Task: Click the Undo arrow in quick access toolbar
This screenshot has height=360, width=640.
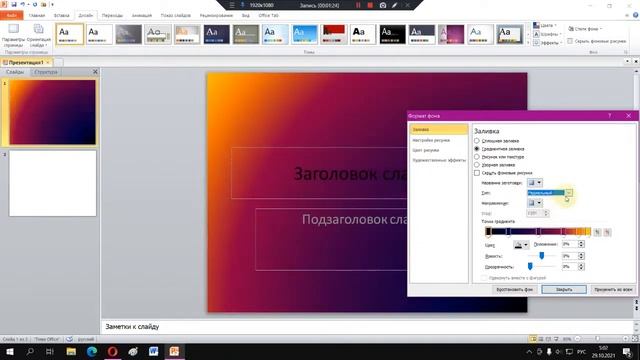Action: (23, 4)
